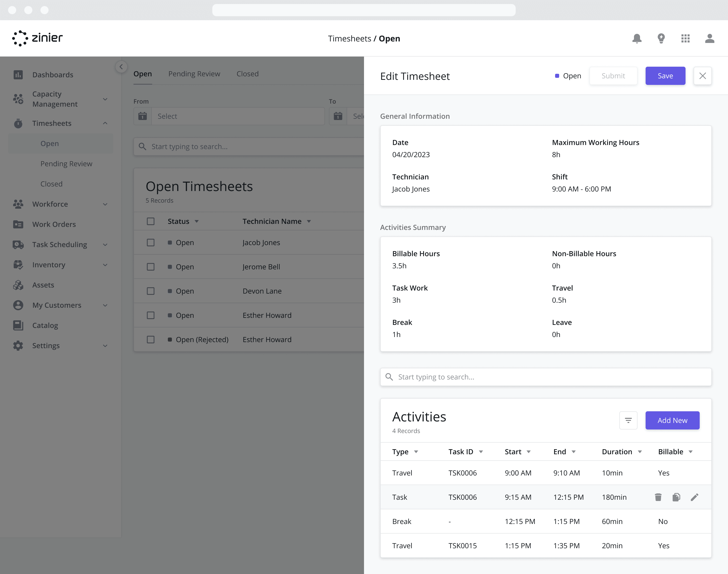Screen dimensions: 728x574
Task: Expand the Settings menu chevron
Action: click(105, 345)
